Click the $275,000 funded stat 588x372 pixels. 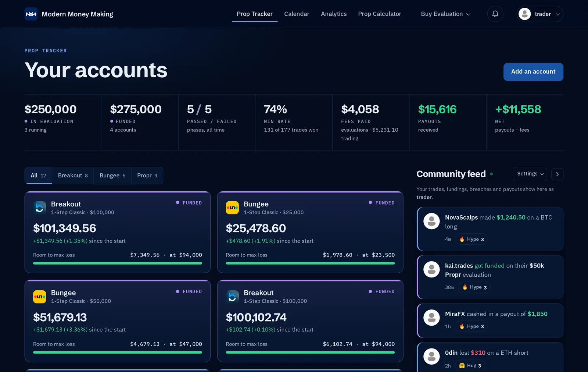pos(140,122)
